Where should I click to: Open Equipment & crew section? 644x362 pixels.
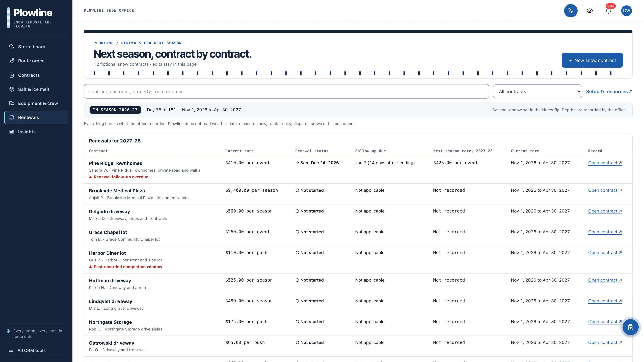[x=36, y=103]
